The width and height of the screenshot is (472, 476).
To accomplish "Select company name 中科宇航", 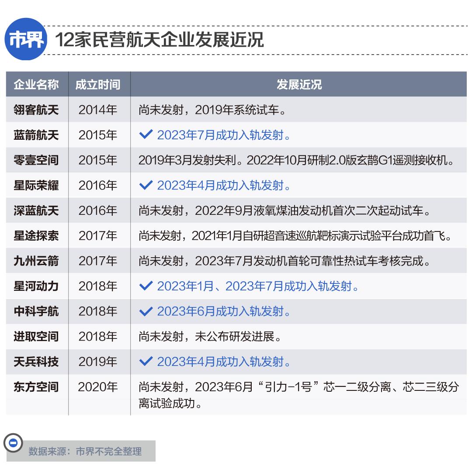I will tap(36, 311).
